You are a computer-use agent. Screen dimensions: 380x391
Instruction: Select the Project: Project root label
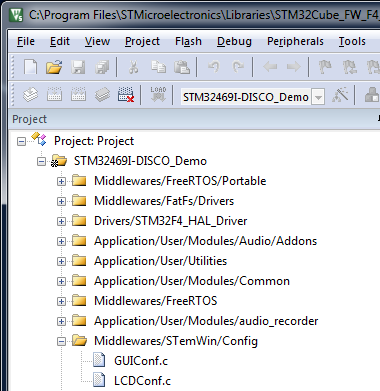pos(94,141)
